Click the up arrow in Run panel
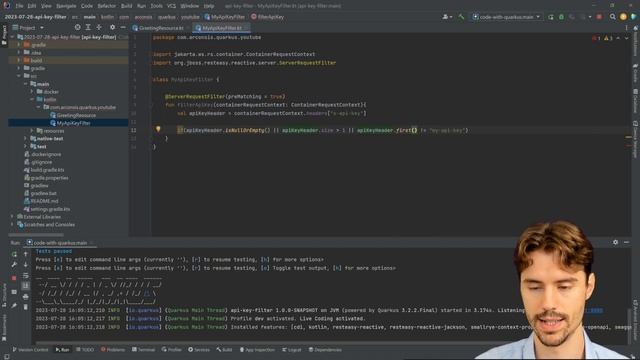Image resolution: width=640 pixels, height=360 pixels. pos(26,254)
